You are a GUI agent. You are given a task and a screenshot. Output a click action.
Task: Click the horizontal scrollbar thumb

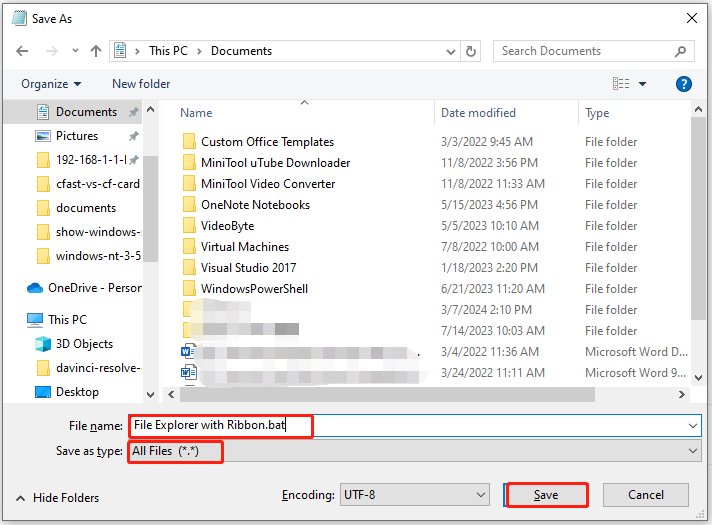pyautogui.click(x=387, y=395)
